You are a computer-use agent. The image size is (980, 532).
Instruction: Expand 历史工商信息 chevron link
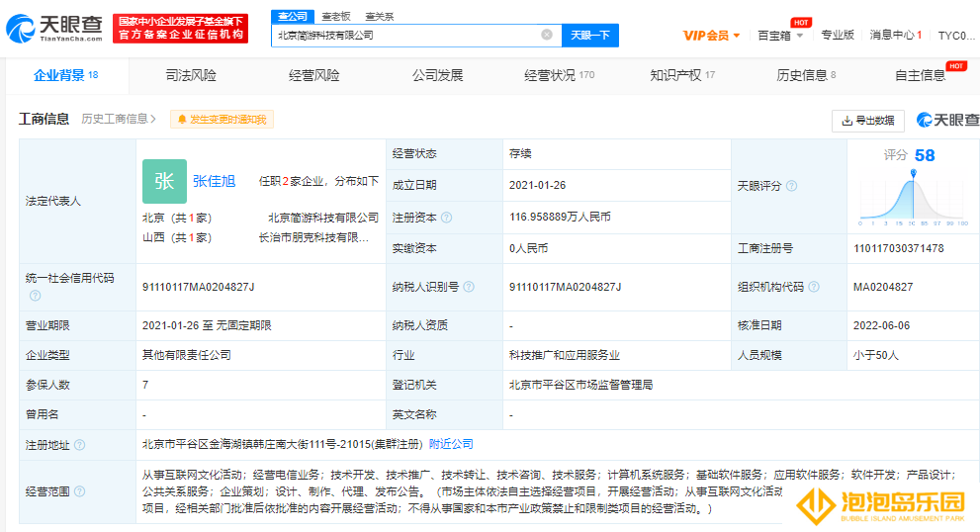tap(118, 119)
